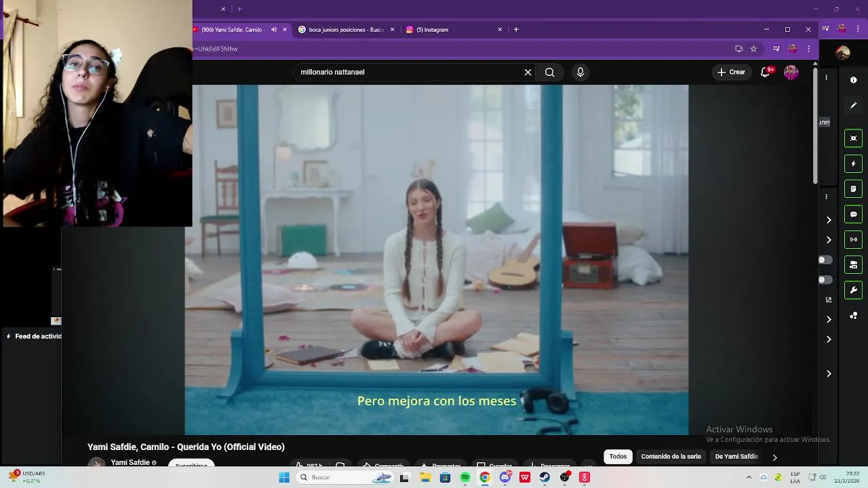Click the green-outlined overlay layout icon below broadcast
The width and height of the screenshot is (868, 488).
point(853,264)
